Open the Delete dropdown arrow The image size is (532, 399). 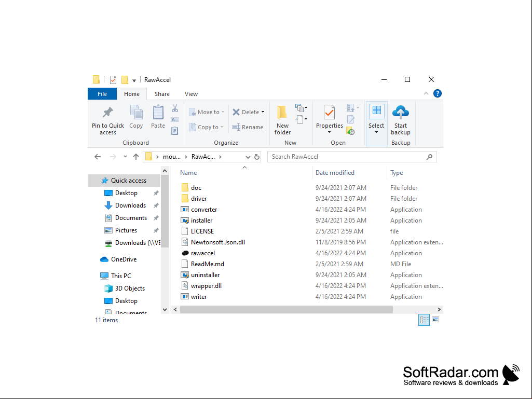(x=263, y=112)
